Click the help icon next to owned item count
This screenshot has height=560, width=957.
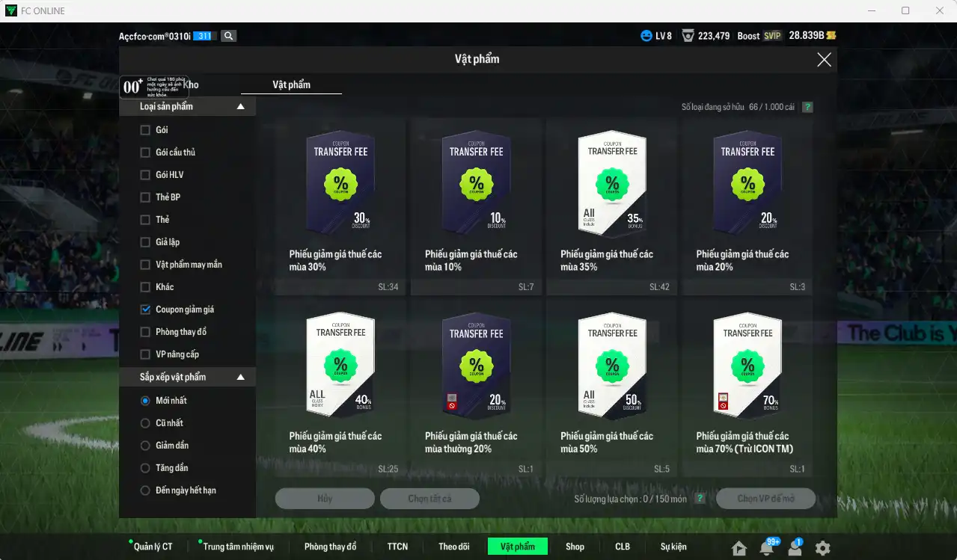coord(807,107)
